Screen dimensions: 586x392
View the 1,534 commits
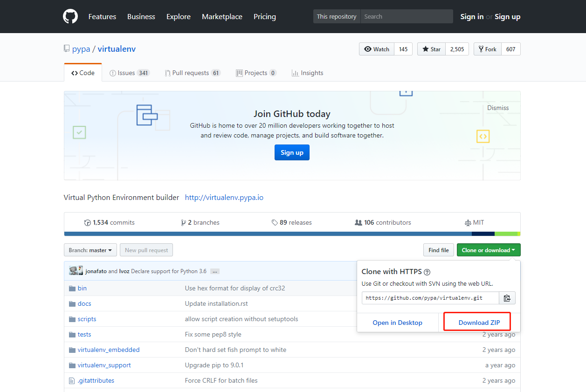click(110, 223)
